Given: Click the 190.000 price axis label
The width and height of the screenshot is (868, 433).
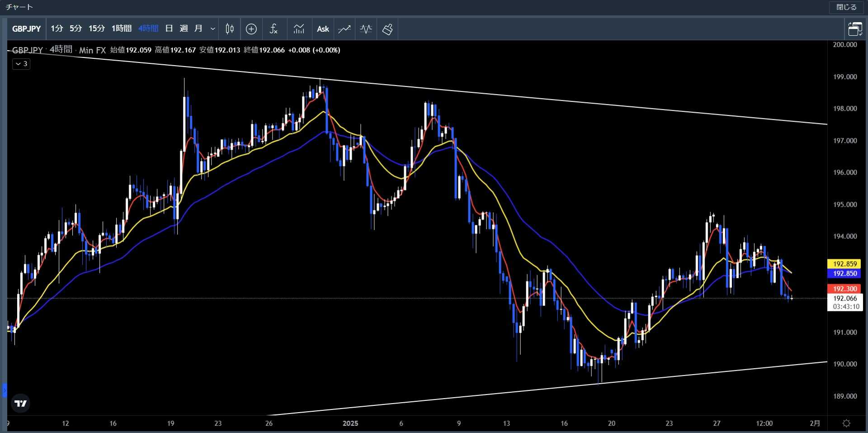Looking at the screenshot, I should coord(845,364).
